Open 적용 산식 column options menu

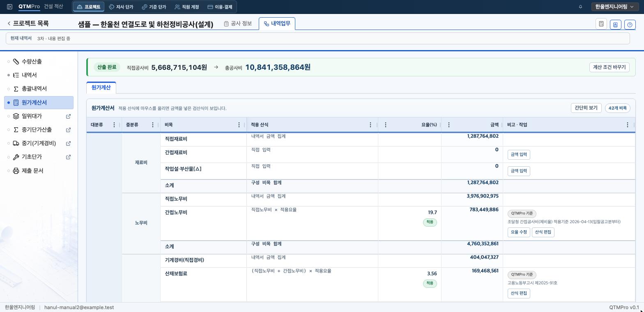point(370,125)
